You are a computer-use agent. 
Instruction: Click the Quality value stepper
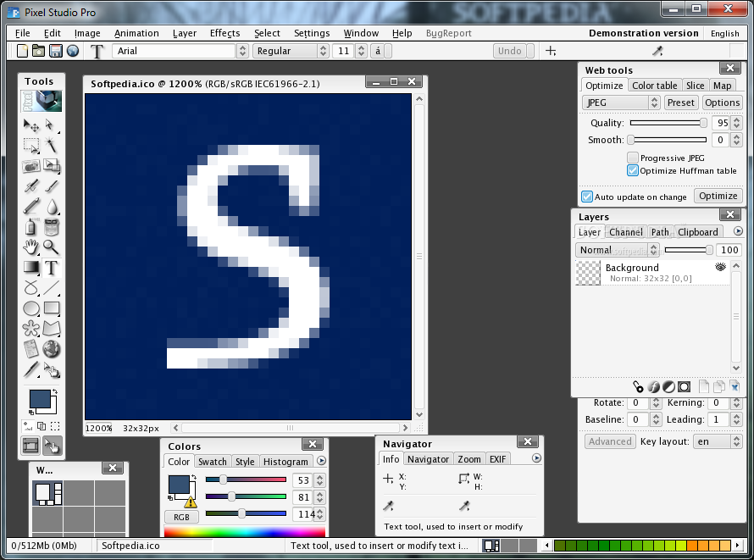(x=737, y=123)
